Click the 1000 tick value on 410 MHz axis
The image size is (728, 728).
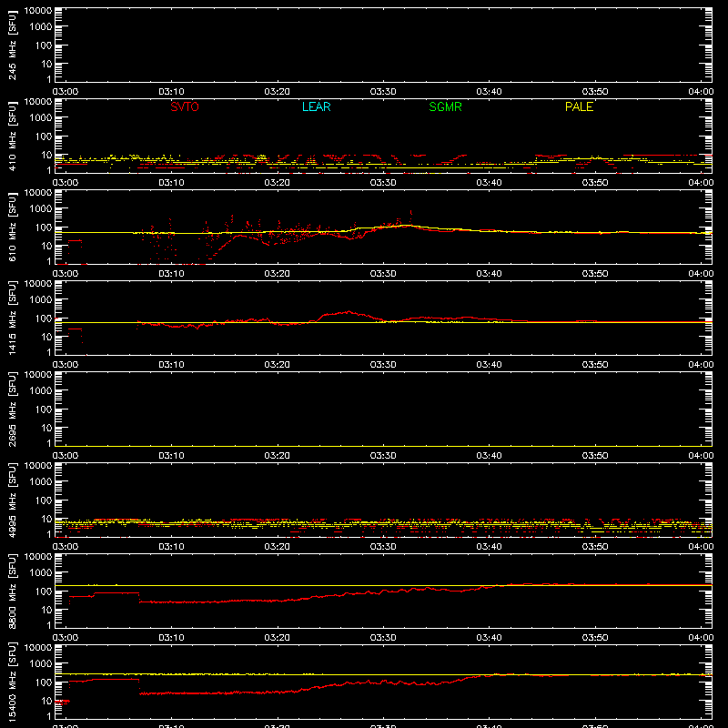[x=41, y=118]
